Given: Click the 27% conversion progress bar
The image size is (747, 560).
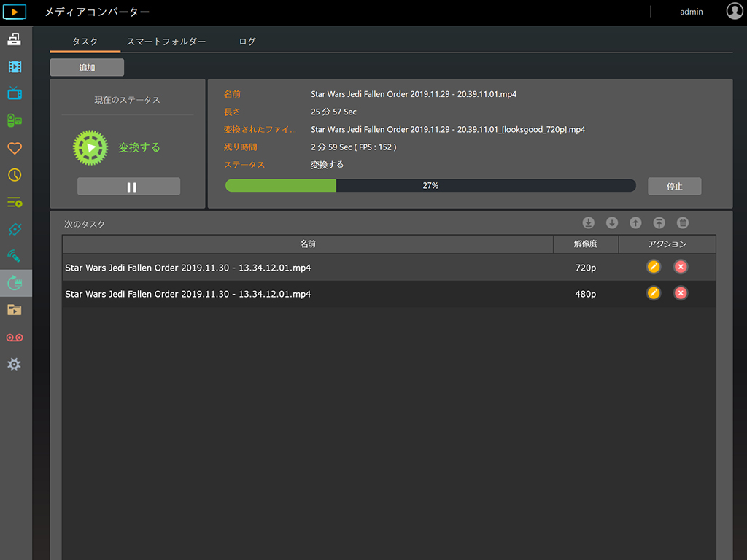Looking at the screenshot, I should pyautogui.click(x=430, y=186).
